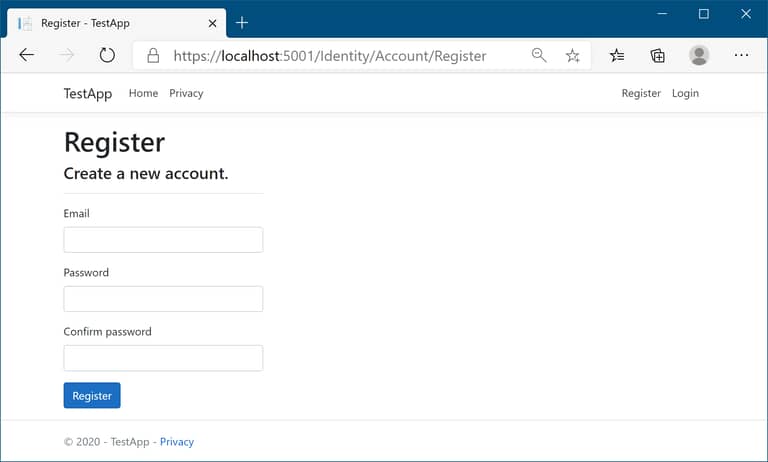768x462 pixels.
Task: Refresh the page with the reload icon
Action: coord(107,56)
